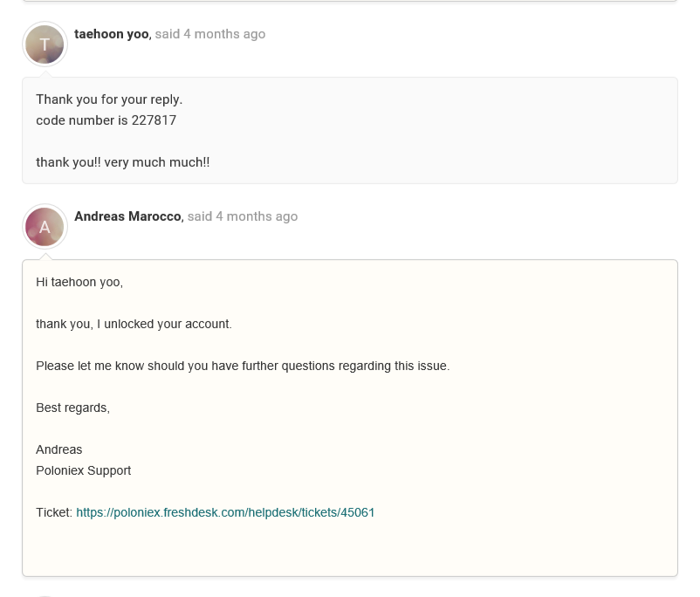Click the "thank you!! very much much!!" text
Screen dimensions: 700x597
pyautogui.click(x=122, y=162)
